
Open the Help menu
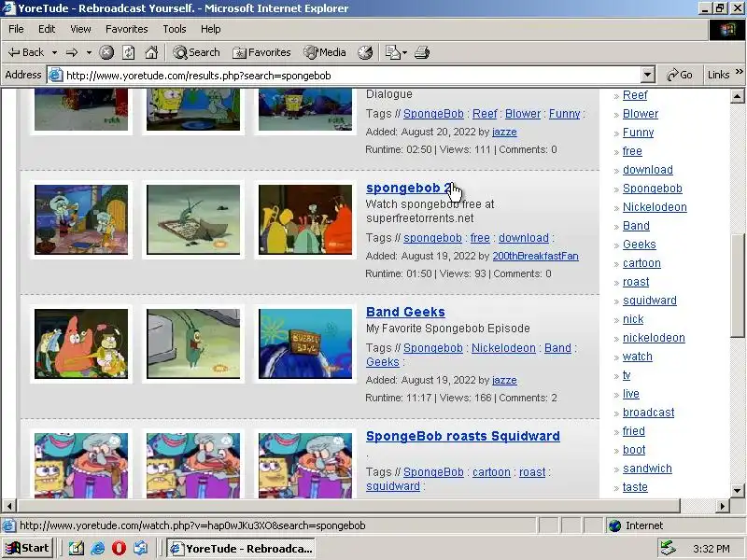coord(211,29)
